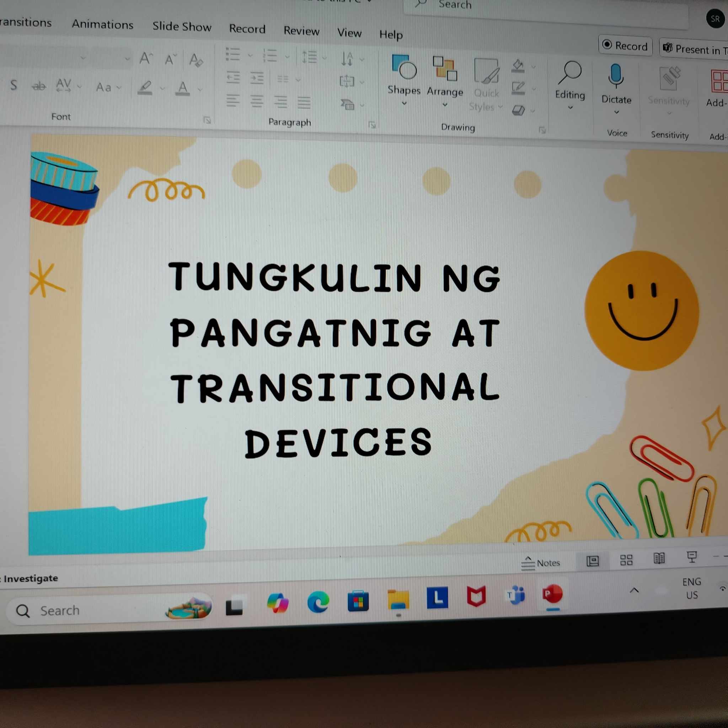Switch to Slide Sorter view
Viewport: 728px width, 728px height.
click(x=626, y=560)
